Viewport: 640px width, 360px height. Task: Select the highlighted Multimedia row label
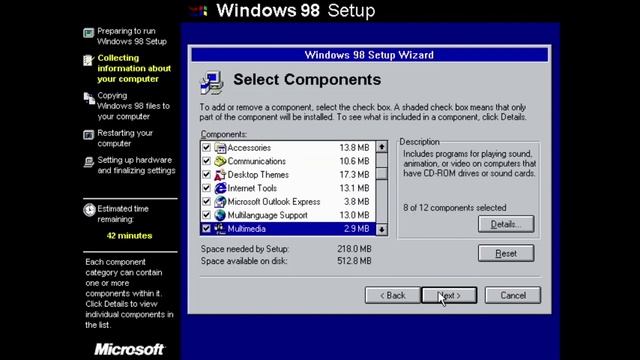tap(247, 229)
